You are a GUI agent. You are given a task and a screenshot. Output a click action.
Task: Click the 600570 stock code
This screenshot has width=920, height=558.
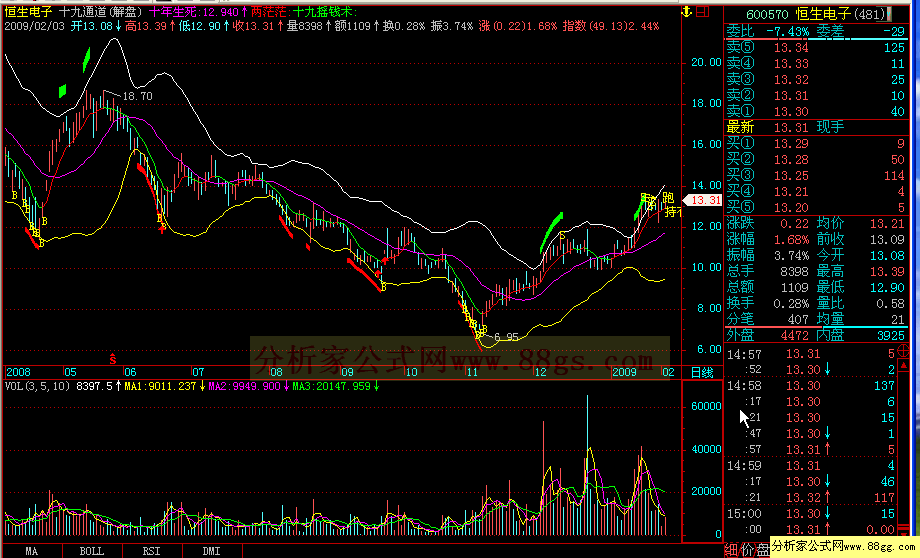pyautogui.click(x=767, y=14)
